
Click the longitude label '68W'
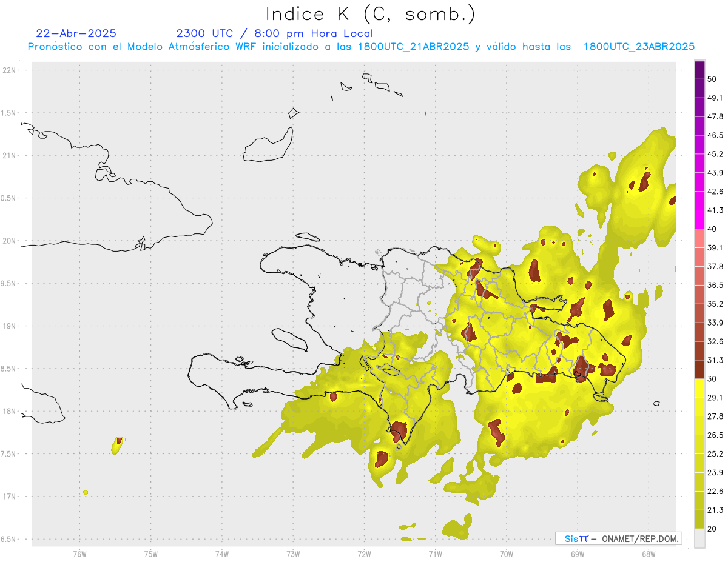click(x=648, y=554)
